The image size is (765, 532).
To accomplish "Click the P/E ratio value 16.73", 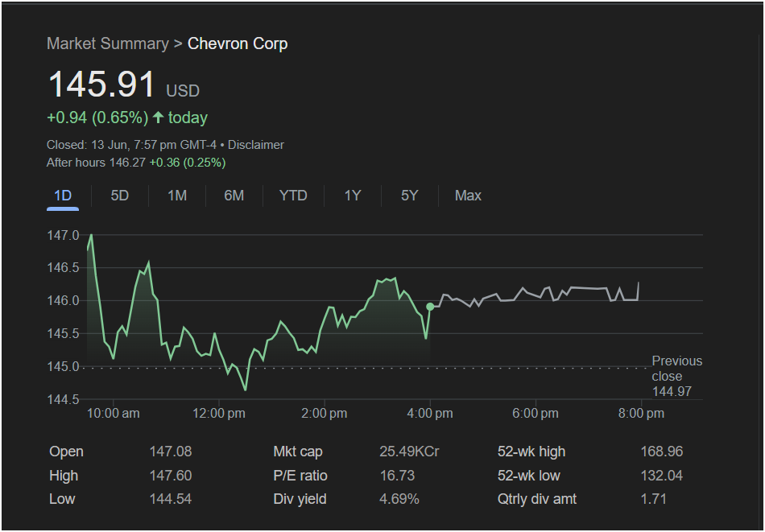I will [x=397, y=476].
